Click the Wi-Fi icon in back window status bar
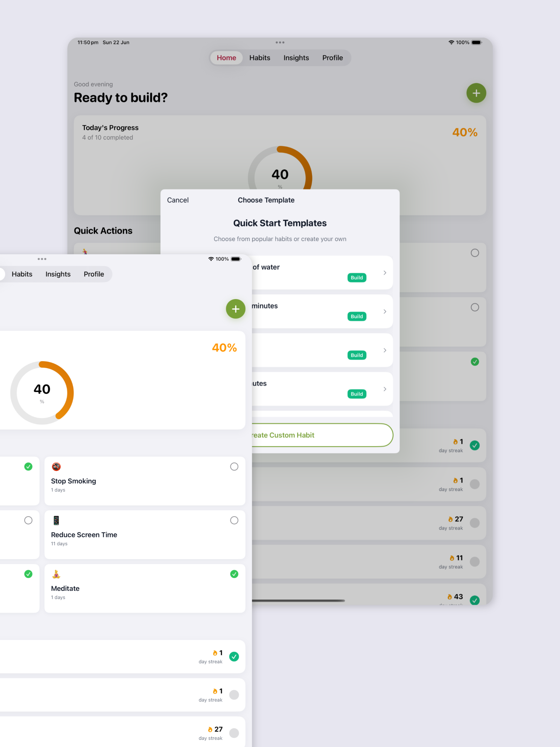This screenshot has height=747, width=560. (451, 42)
